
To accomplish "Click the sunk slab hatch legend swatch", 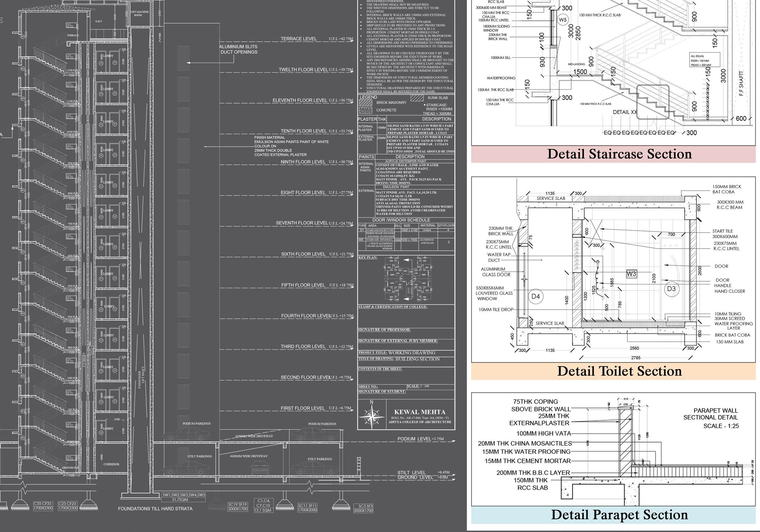I will 417,98.
